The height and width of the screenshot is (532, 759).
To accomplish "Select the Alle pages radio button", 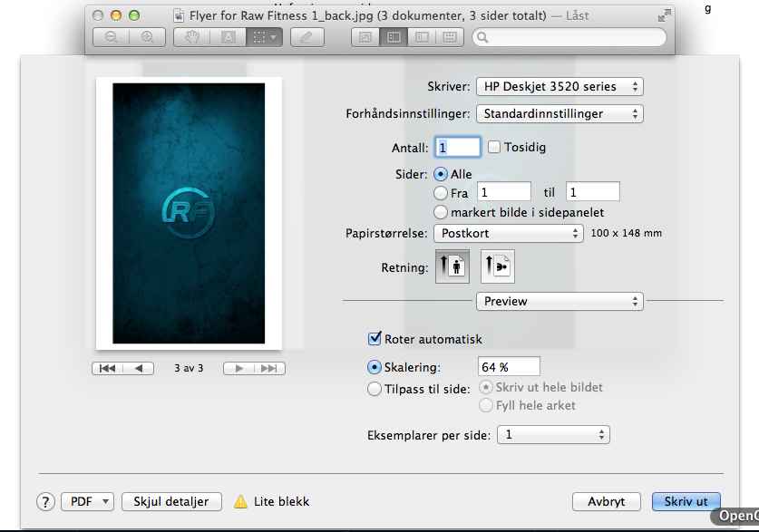I will [x=441, y=174].
